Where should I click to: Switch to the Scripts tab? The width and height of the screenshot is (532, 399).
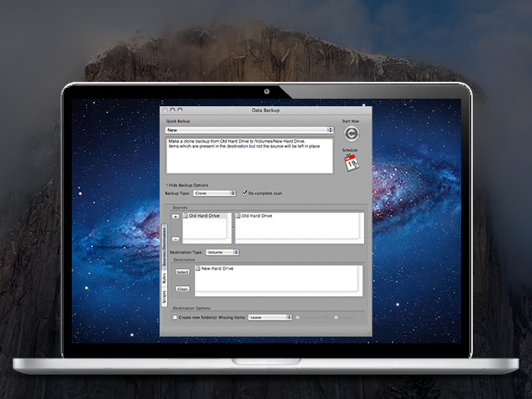coord(163,296)
